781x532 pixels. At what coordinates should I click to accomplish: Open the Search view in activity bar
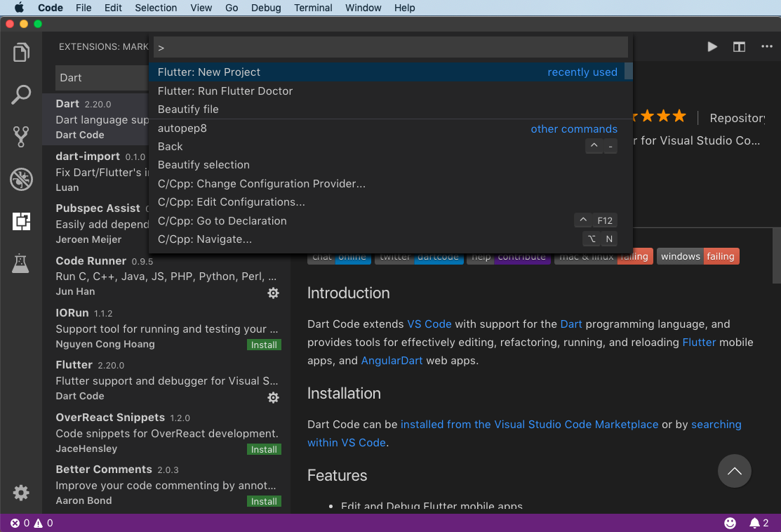point(21,94)
